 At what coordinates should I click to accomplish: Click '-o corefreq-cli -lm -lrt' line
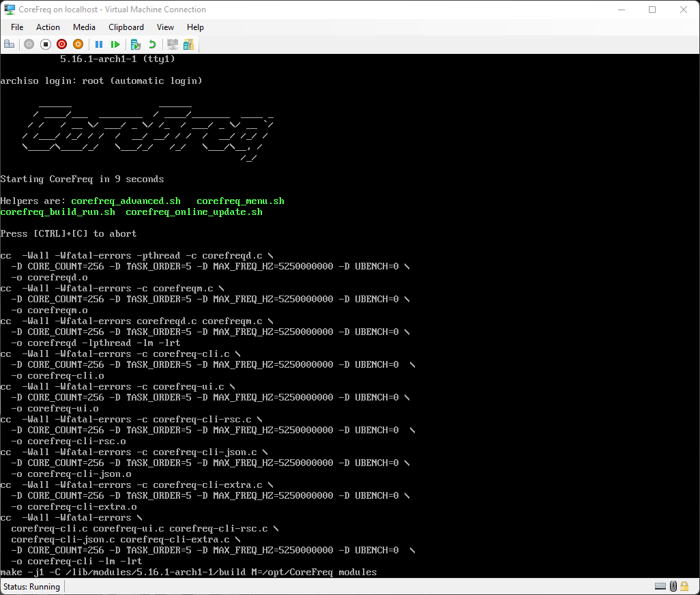click(x=76, y=561)
